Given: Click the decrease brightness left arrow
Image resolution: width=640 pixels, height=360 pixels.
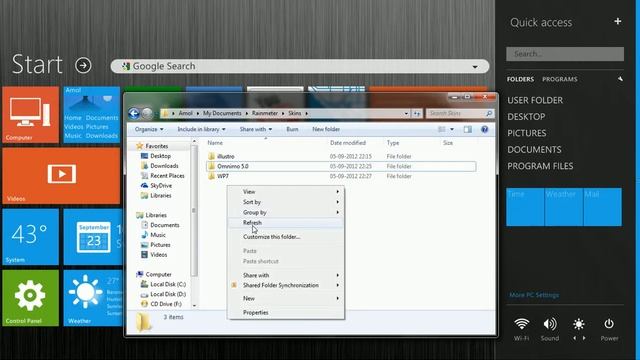Looking at the screenshot, I should click(574, 338).
